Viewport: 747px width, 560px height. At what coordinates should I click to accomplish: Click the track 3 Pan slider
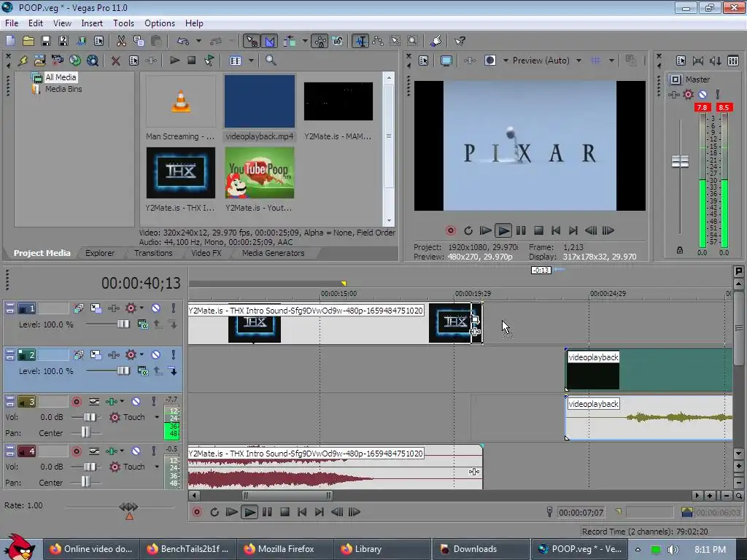(x=85, y=433)
